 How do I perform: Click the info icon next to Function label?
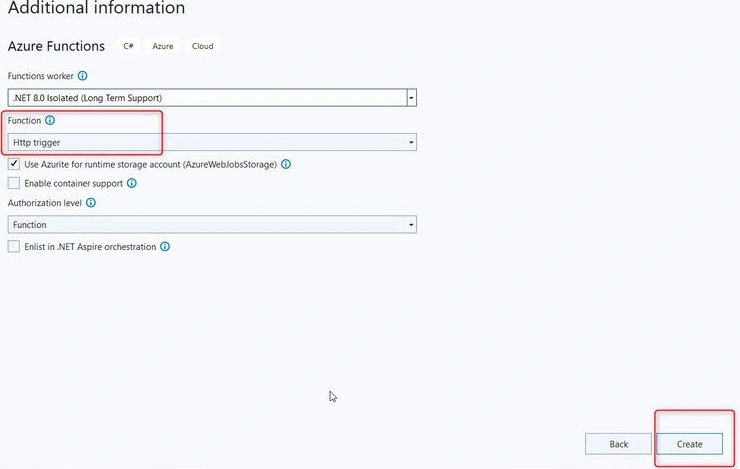50,120
